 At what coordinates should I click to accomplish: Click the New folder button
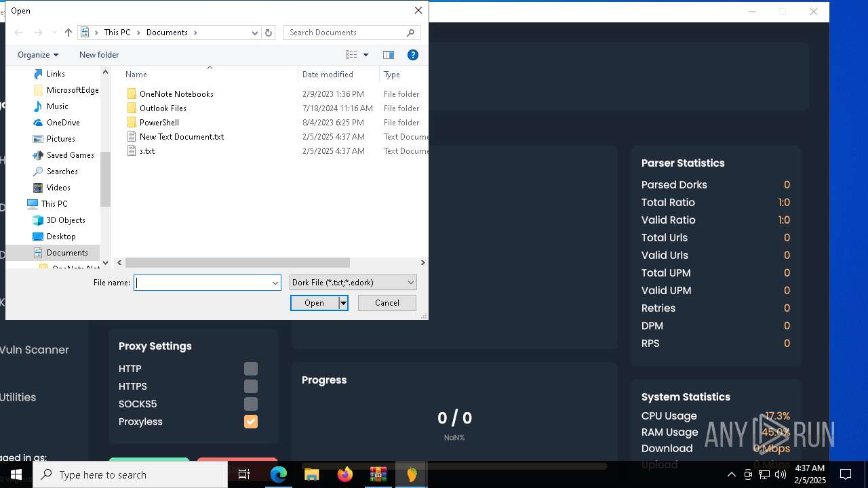[x=99, y=55]
